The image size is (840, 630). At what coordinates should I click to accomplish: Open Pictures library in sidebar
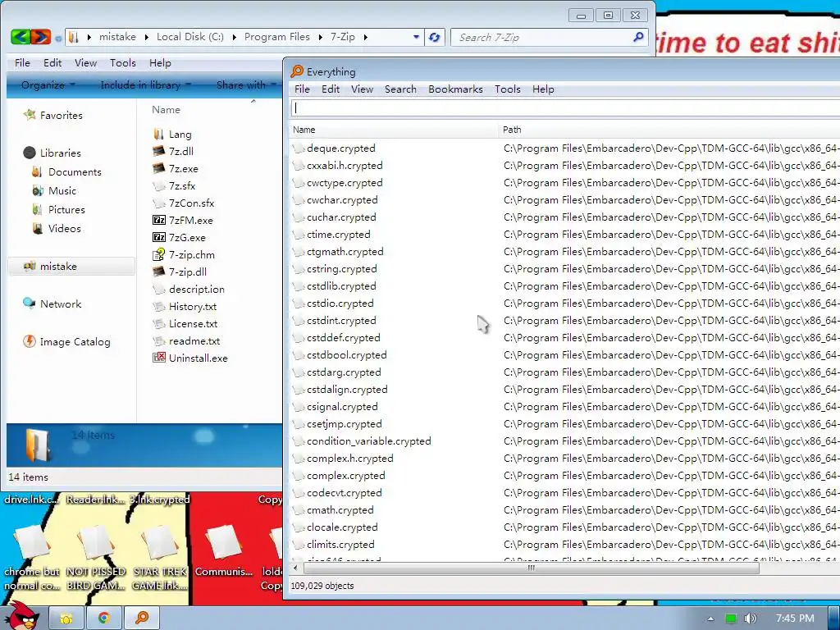click(66, 209)
